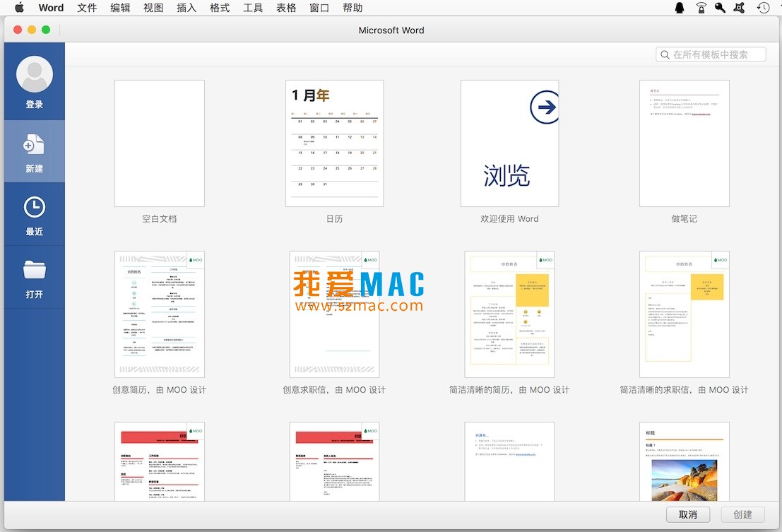
Task: Open the Apple menu
Action: point(20,8)
